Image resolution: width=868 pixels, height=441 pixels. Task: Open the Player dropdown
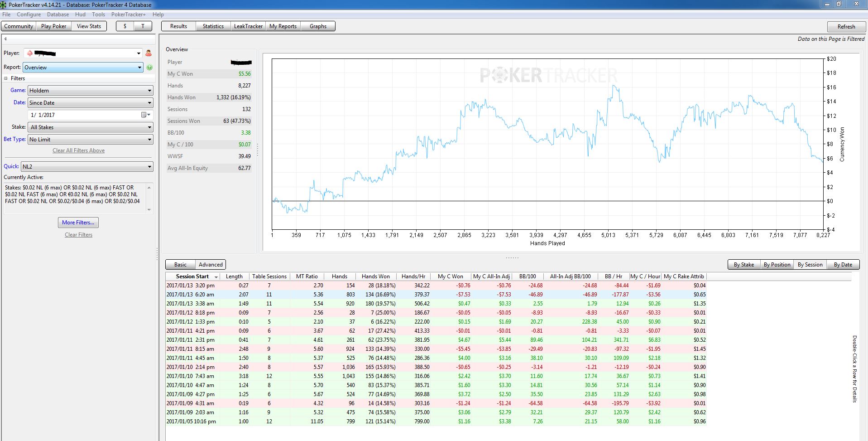click(139, 53)
